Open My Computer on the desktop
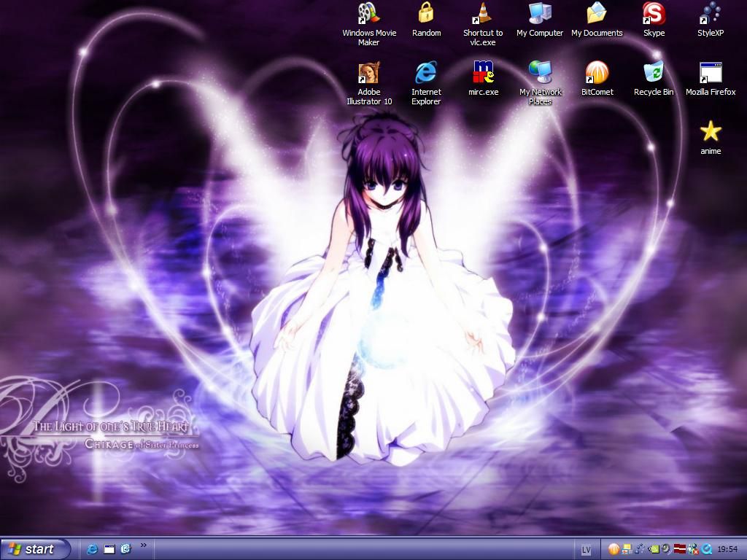The width and height of the screenshot is (747, 560). [540, 20]
